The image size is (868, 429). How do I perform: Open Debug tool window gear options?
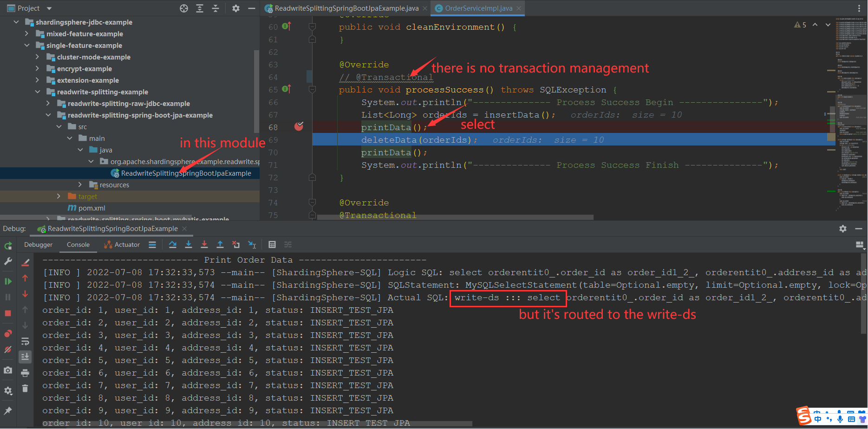click(843, 229)
